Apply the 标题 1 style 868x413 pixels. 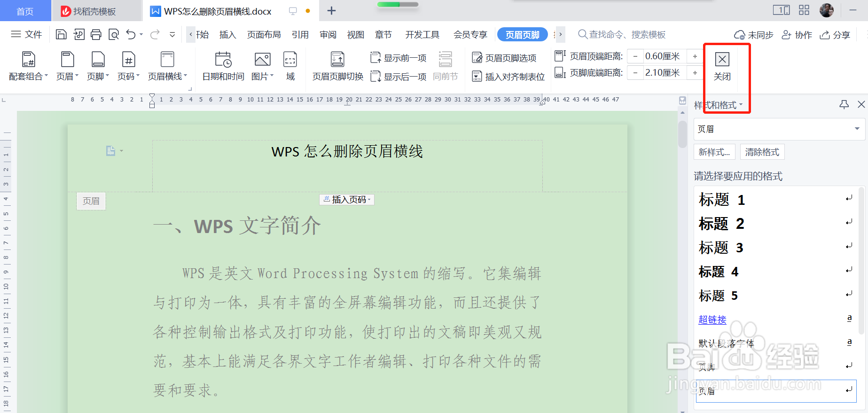[x=776, y=200]
